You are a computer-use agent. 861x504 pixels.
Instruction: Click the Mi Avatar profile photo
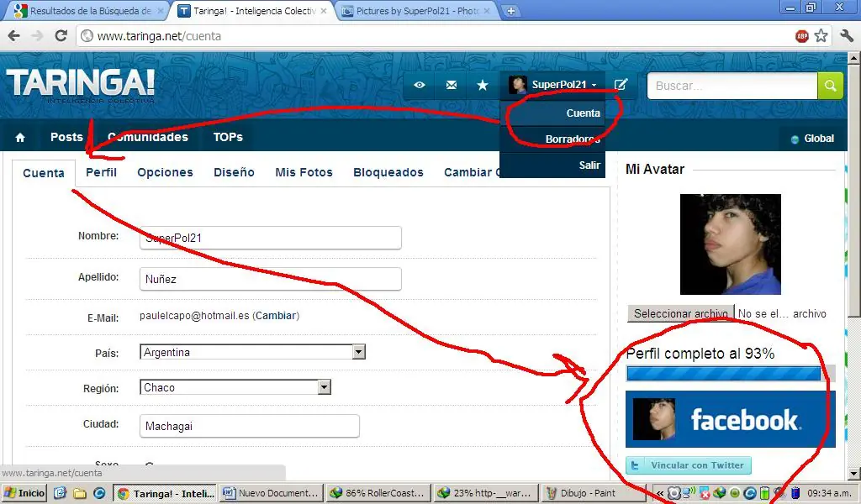click(x=731, y=244)
